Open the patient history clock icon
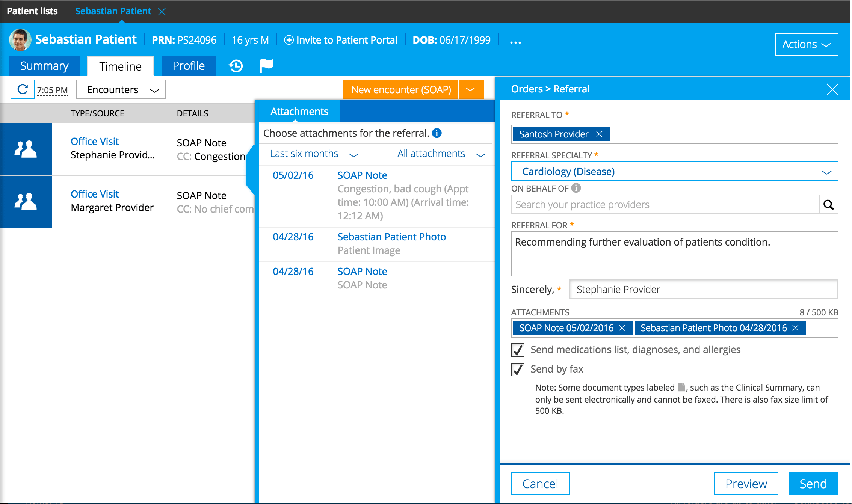The image size is (852, 504). (236, 66)
